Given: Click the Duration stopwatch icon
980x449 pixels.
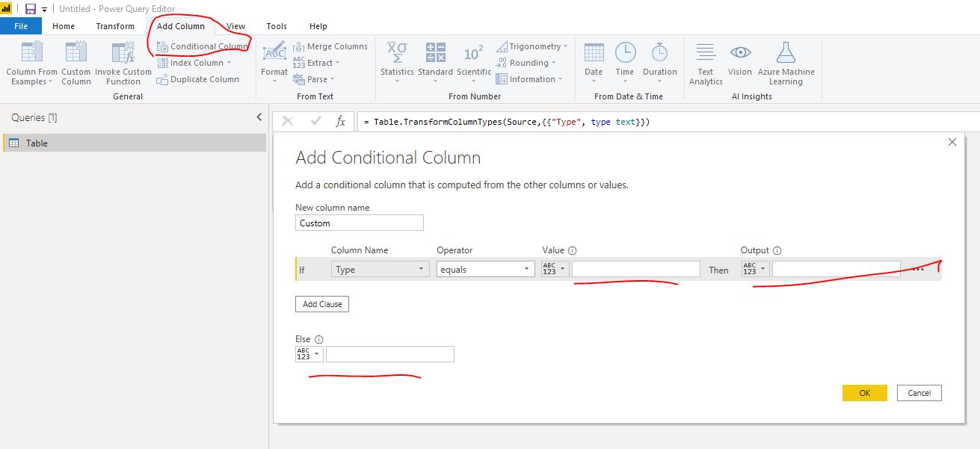Looking at the screenshot, I should [659, 52].
